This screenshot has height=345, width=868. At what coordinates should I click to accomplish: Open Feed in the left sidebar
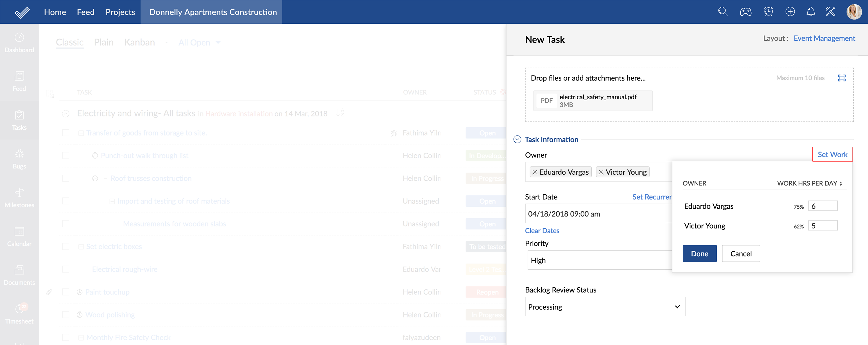coord(19,82)
